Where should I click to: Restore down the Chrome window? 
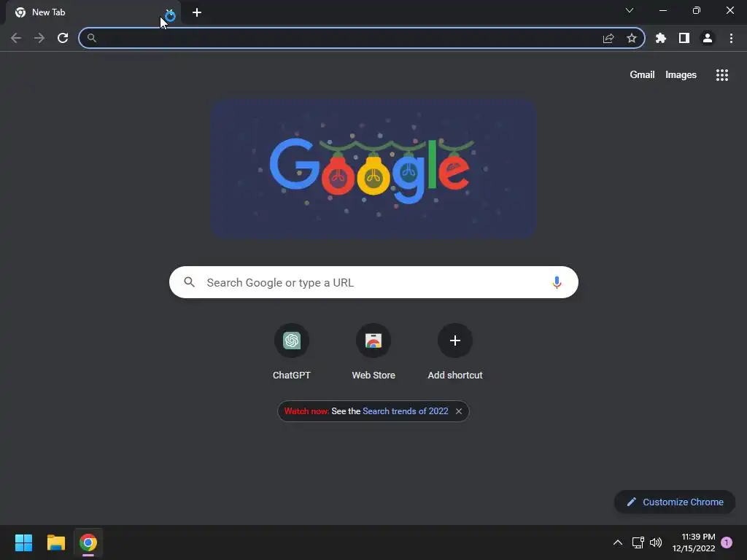point(697,10)
